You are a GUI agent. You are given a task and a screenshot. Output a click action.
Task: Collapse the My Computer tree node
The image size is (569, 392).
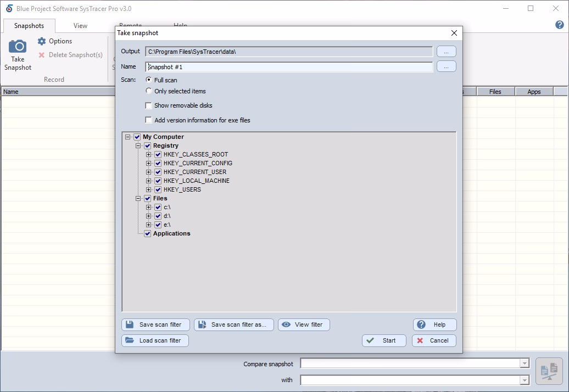click(128, 137)
